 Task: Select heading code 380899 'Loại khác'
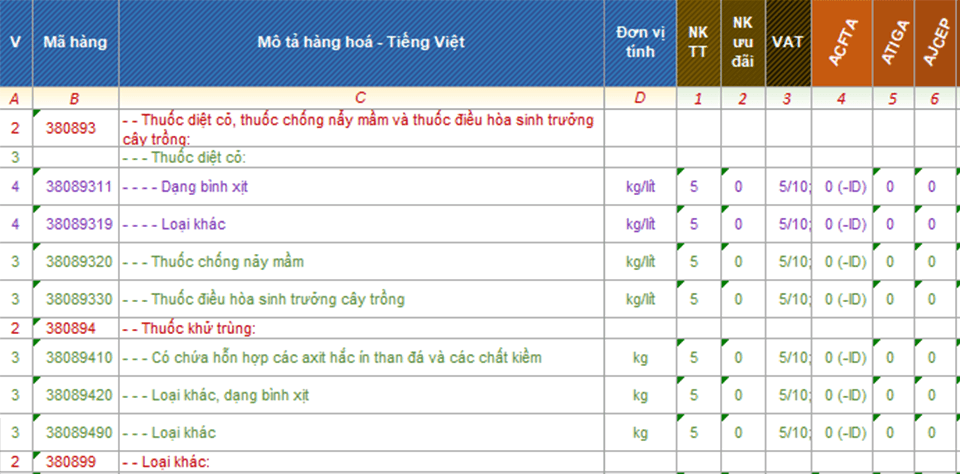[72, 462]
